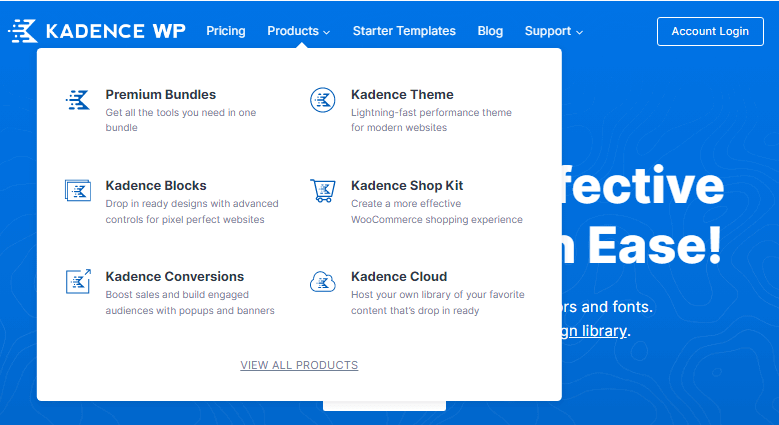Viewport: 779px width, 425px height.
Task: Choose the Kadence Blocks heading
Action: (156, 186)
